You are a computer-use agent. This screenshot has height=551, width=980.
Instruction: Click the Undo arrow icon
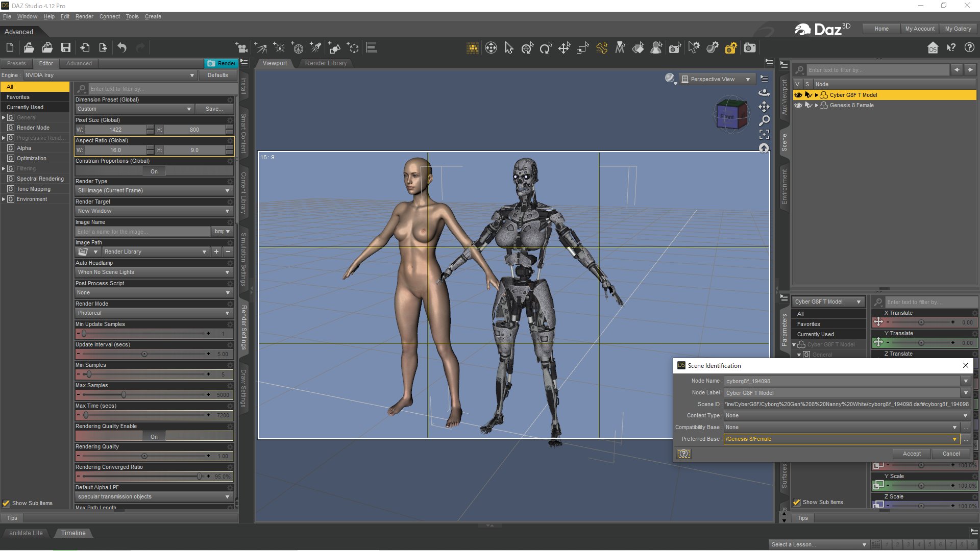[x=122, y=48]
